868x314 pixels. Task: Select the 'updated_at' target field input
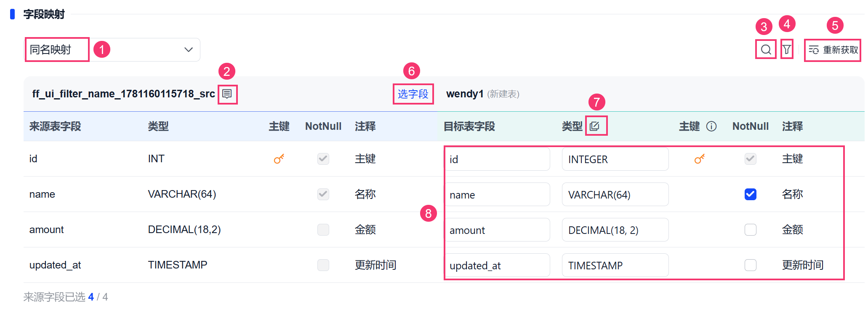(498, 266)
